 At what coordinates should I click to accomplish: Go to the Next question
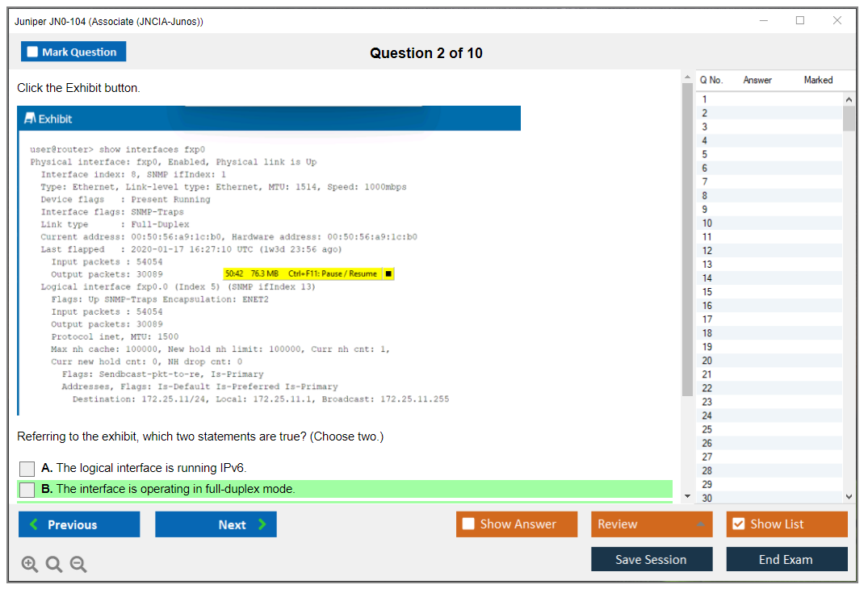point(216,524)
